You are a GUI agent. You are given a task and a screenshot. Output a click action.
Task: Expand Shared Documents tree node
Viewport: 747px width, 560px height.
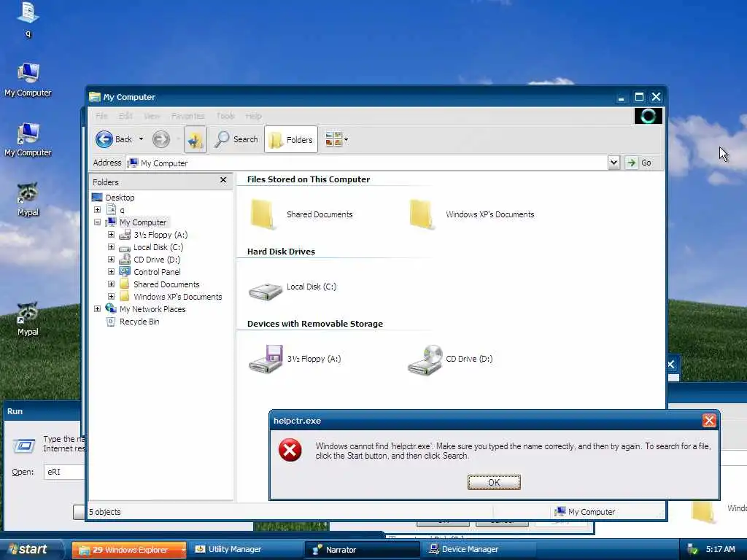pos(111,284)
